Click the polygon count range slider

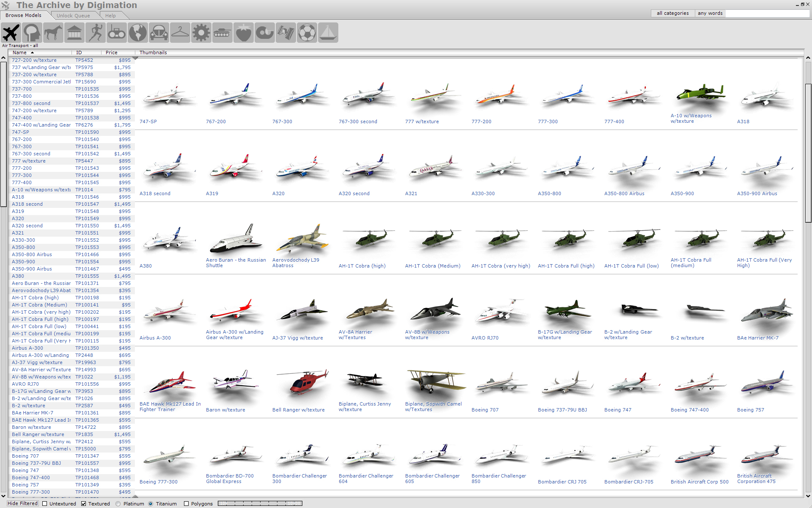click(x=260, y=503)
